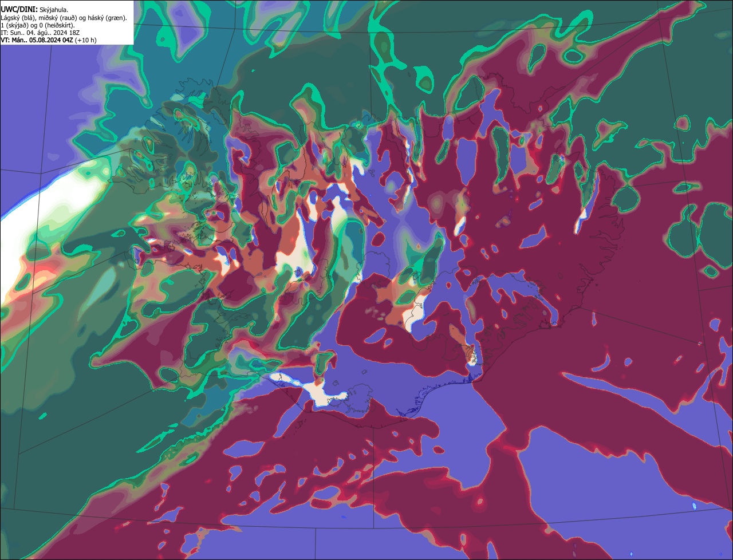Click the '1 (skýjað) og 0 (heiðskírt).' legend line
Screen dimensions: 733x560
click(x=38, y=25)
